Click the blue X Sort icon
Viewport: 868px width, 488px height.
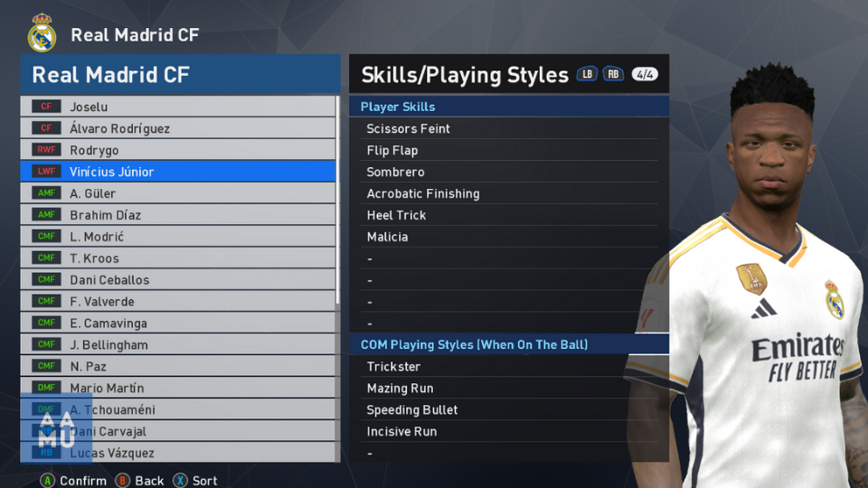tap(180, 480)
